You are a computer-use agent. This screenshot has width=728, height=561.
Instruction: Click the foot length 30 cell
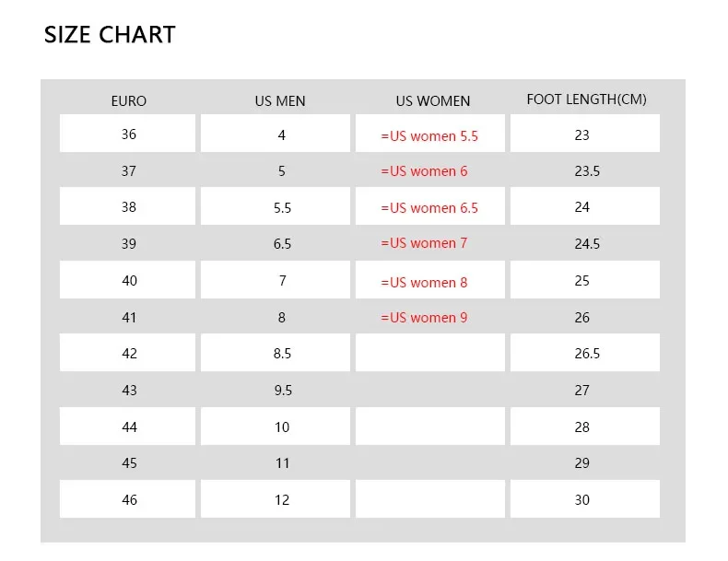[585, 499]
